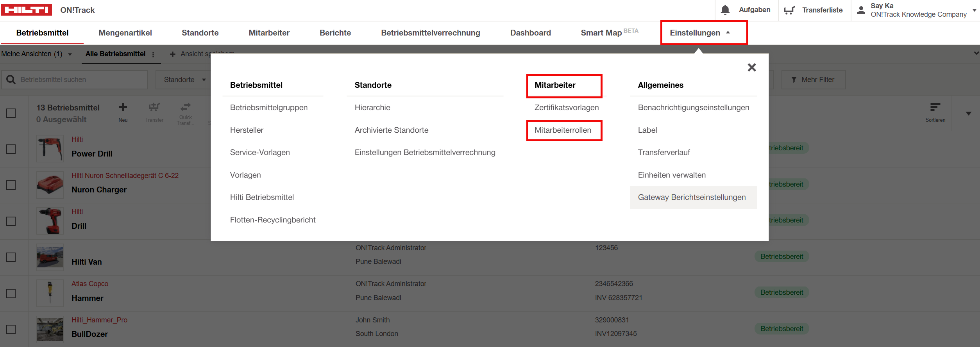Viewport: 980px width, 347px height.
Task: Open the Aufgaben notification bell
Action: (725, 10)
